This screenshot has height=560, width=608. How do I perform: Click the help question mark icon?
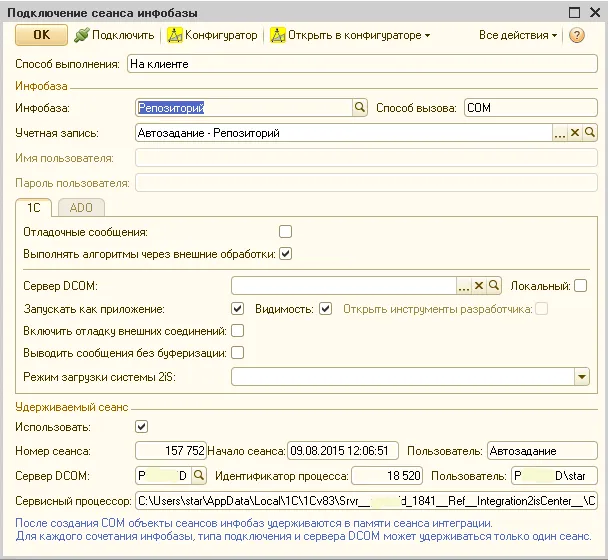click(x=577, y=35)
